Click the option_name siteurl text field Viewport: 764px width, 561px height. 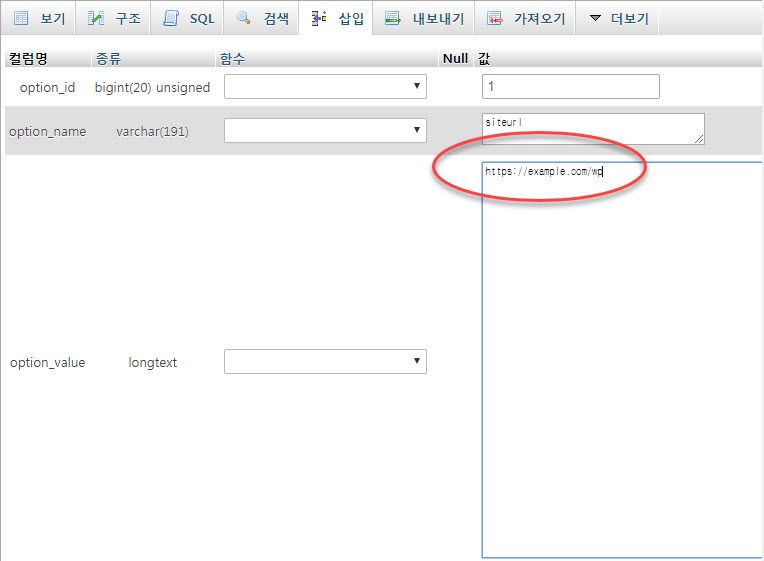tap(593, 129)
